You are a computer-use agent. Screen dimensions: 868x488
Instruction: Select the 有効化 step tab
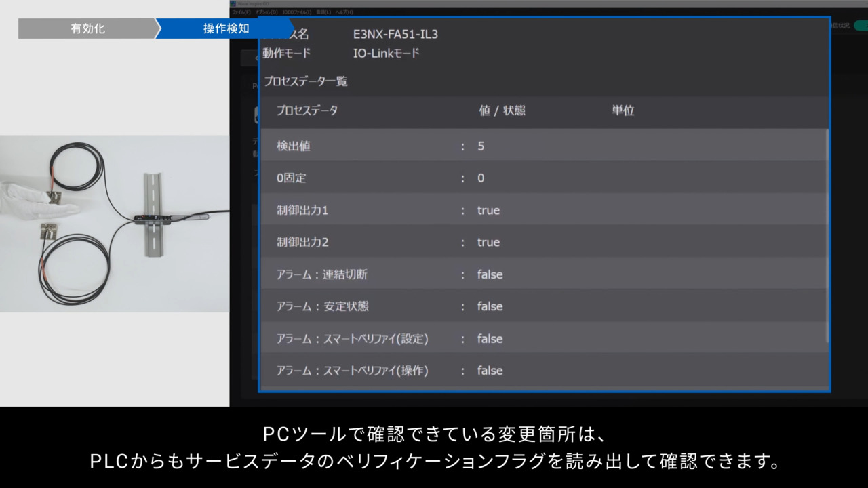click(87, 28)
